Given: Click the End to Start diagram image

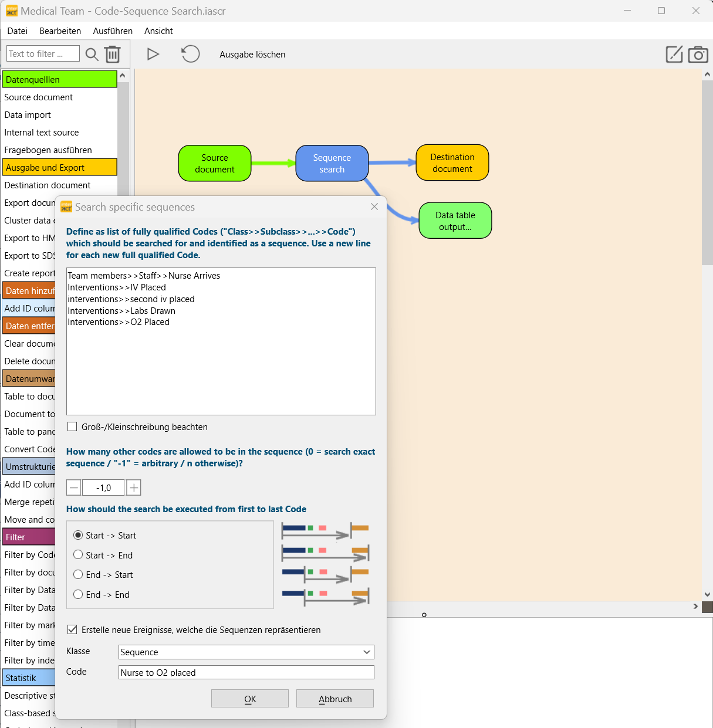Looking at the screenshot, I should tap(325, 574).
